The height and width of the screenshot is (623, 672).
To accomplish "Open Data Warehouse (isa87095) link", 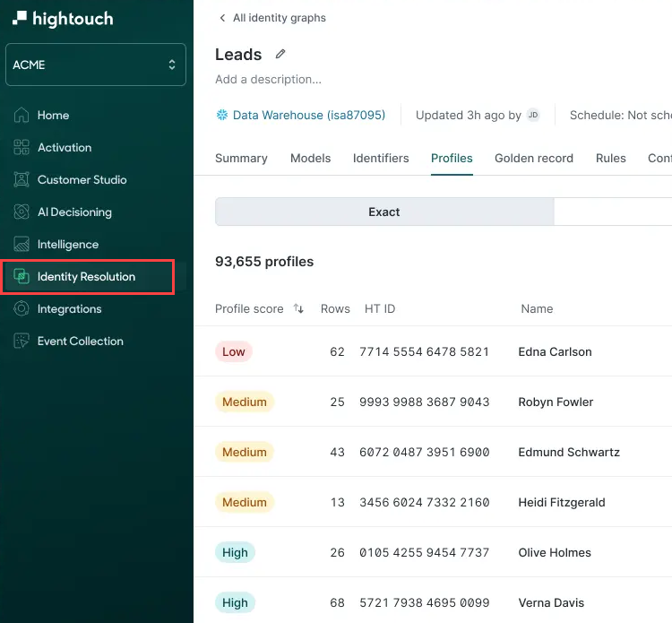I will (309, 115).
